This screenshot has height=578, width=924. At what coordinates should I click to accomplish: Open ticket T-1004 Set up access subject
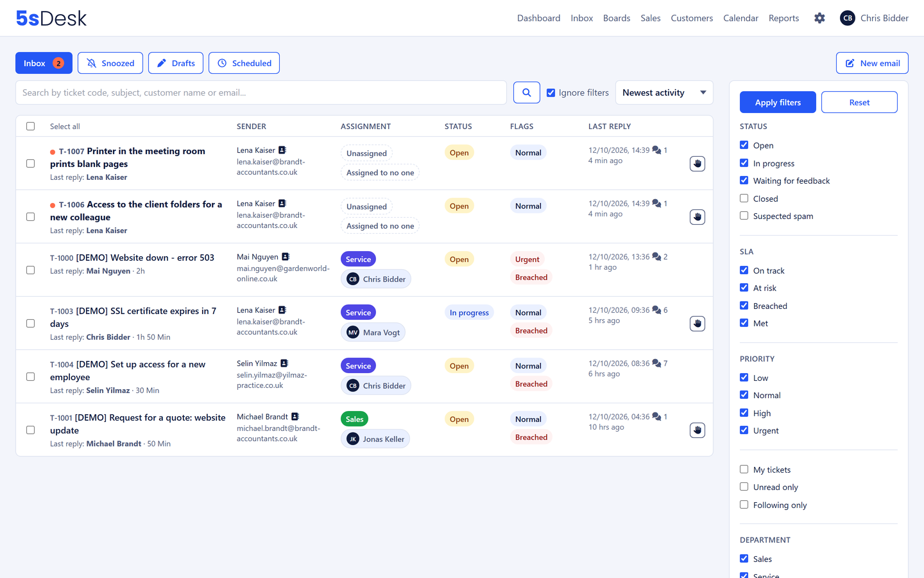pyautogui.click(x=128, y=371)
